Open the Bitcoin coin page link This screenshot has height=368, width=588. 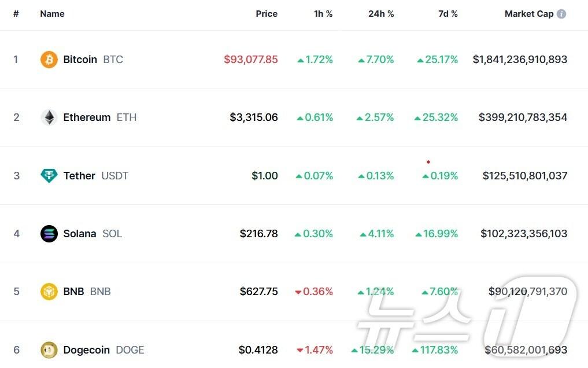pos(80,60)
